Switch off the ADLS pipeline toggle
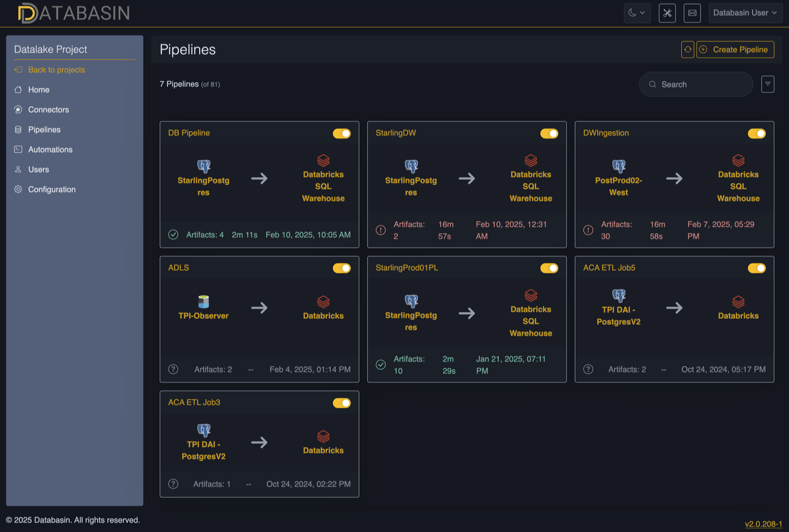The height and width of the screenshot is (532, 789). pos(342,268)
